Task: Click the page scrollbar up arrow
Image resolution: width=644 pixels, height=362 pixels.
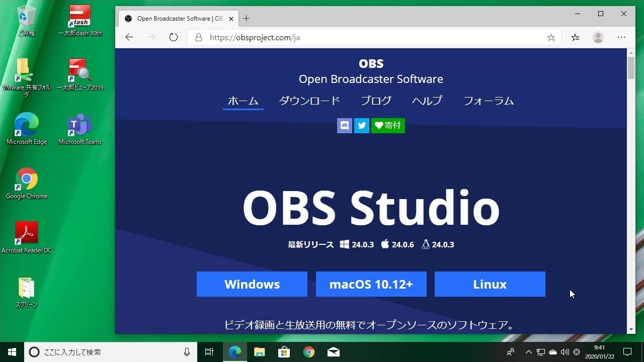Action: pyautogui.click(x=631, y=52)
